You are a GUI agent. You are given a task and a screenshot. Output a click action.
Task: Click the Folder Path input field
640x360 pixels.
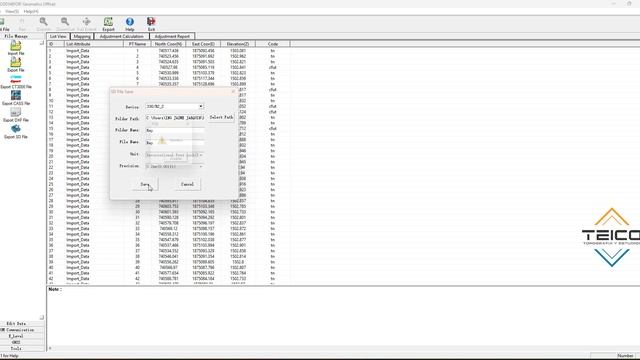pos(175,118)
